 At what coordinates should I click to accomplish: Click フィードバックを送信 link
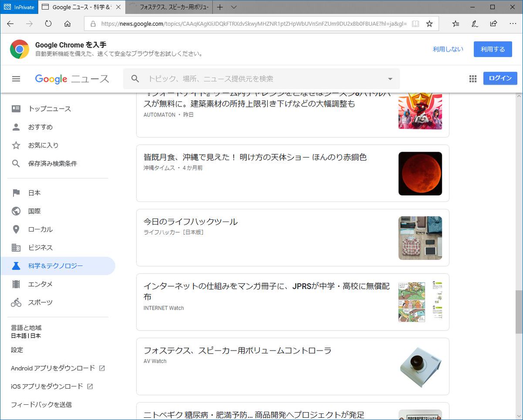coord(41,405)
